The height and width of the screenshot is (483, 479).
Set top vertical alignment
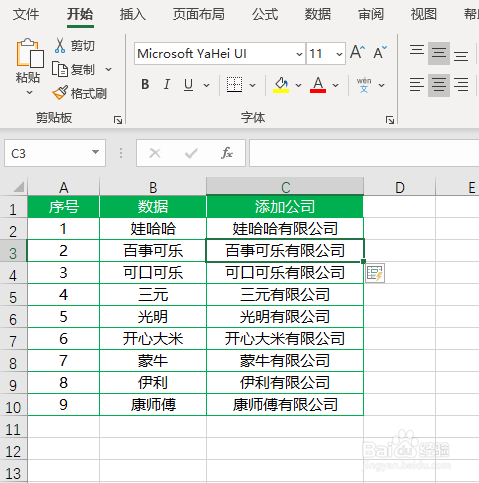coord(417,51)
